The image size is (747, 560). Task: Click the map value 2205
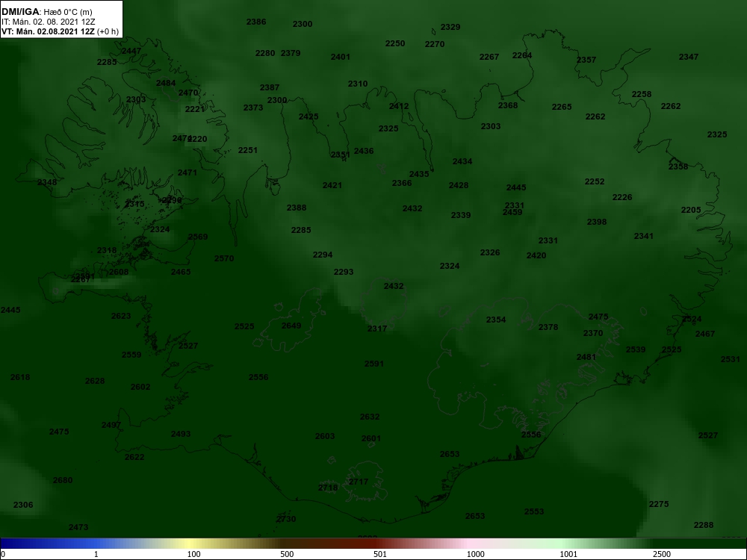click(691, 210)
